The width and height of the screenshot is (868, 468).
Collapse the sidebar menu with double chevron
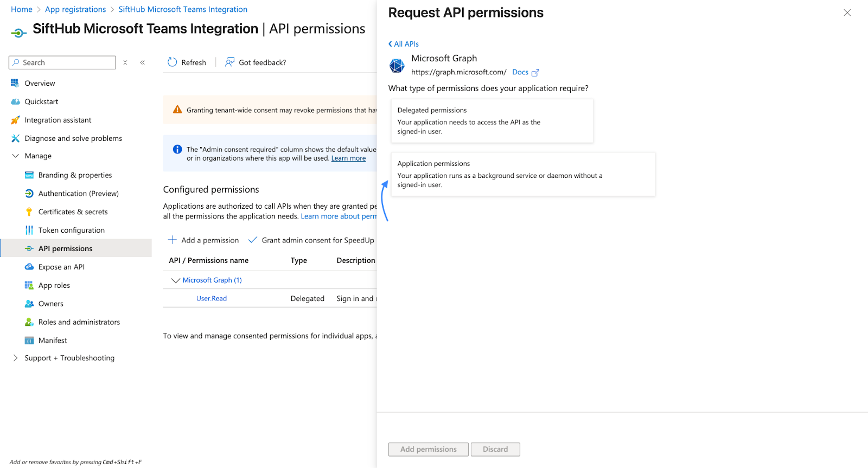coord(143,63)
